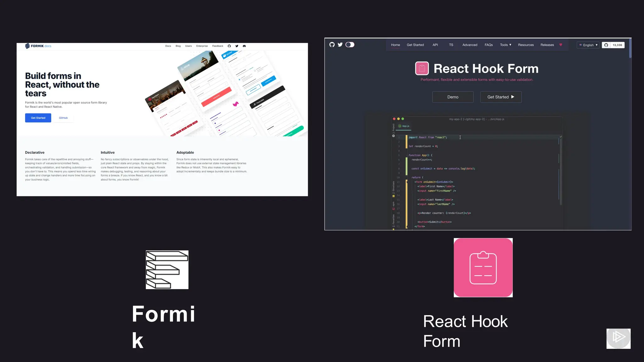Go to Home in React Hook Form nav

pyautogui.click(x=395, y=45)
